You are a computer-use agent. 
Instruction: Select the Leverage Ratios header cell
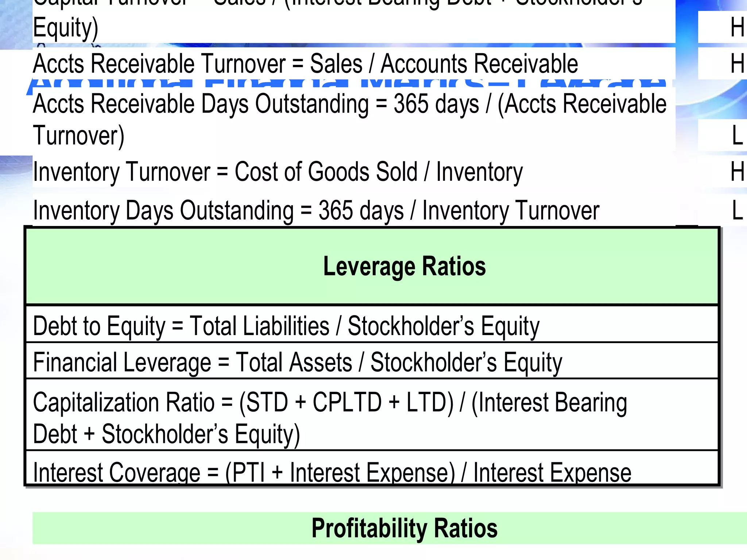pyautogui.click(x=372, y=266)
